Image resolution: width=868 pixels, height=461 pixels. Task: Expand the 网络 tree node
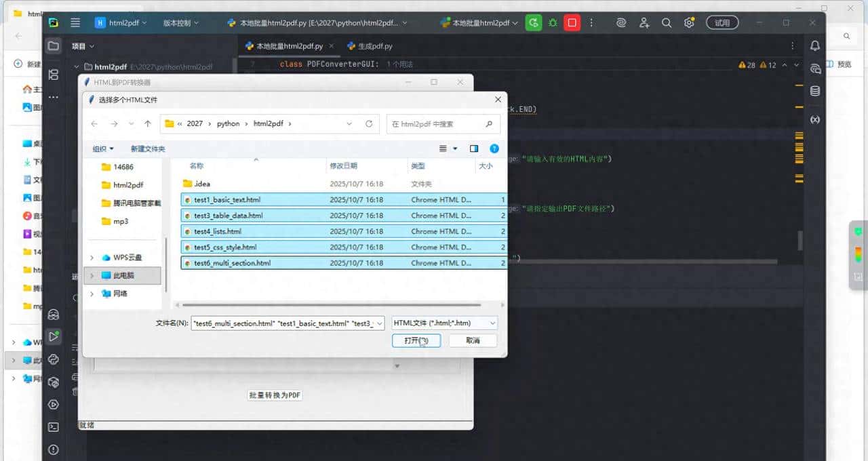tap(92, 294)
